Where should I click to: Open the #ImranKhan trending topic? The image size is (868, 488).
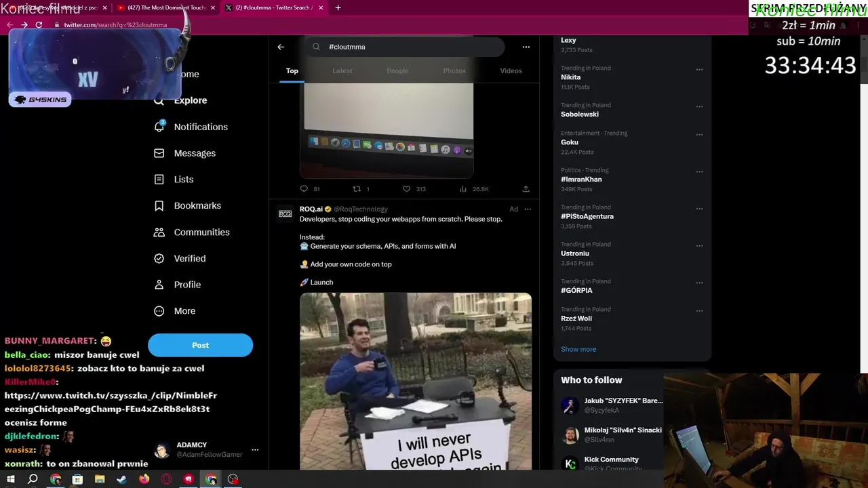581,180
